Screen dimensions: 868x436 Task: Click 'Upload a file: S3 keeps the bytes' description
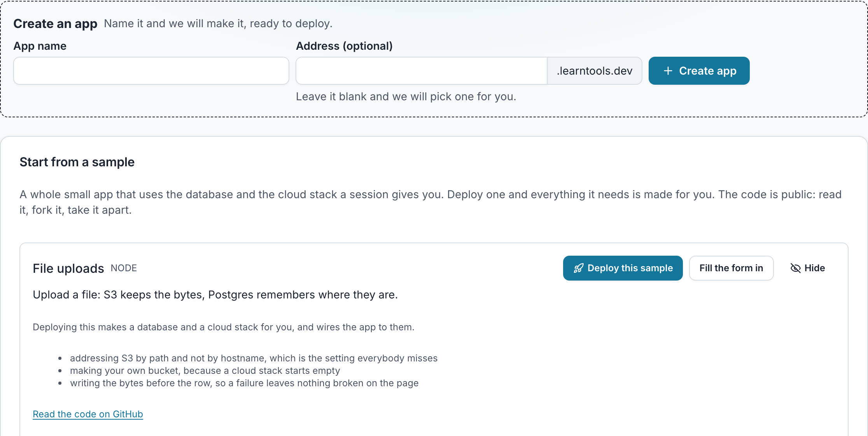[215, 295]
